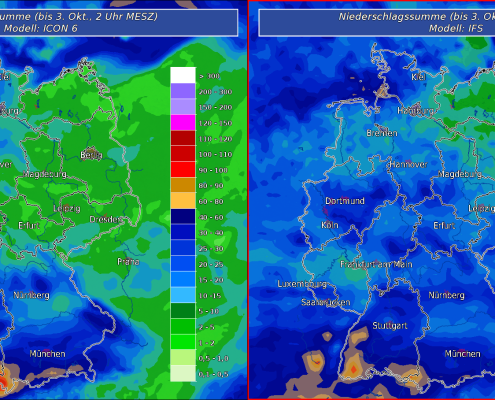
Task: Click the 'Modell: ICON 6' title text
Action: click(41, 29)
